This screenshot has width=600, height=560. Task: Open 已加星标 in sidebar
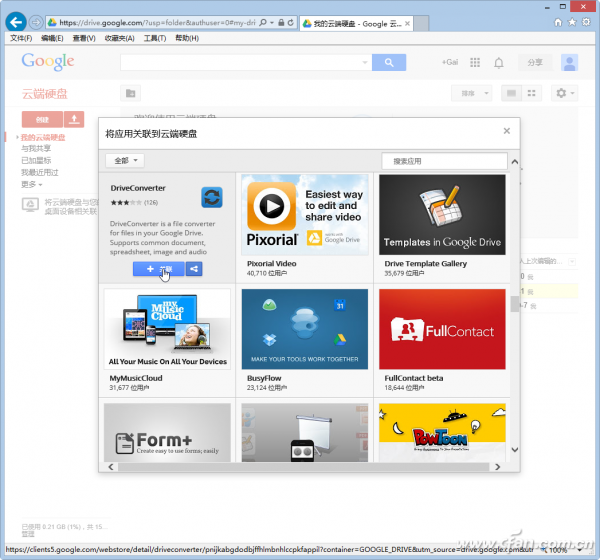tap(36, 160)
